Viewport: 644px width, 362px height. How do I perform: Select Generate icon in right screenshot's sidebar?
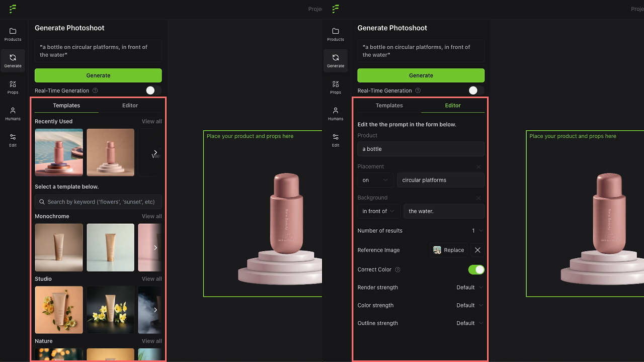click(336, 61)
